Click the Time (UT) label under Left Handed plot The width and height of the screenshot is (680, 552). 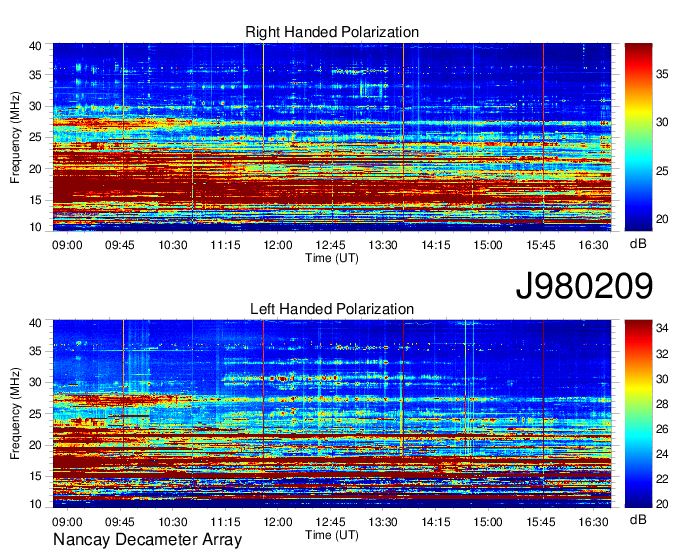332,535
